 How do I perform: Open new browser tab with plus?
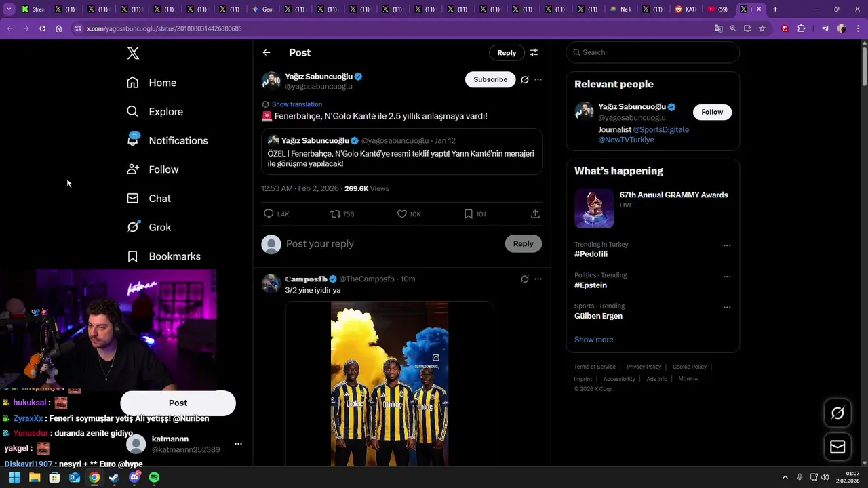775,9
